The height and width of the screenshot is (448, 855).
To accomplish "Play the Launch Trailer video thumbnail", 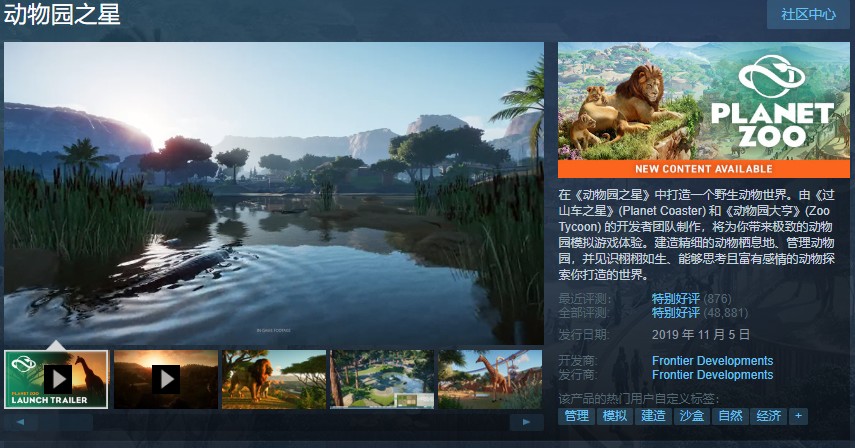I will tap(56, 379).
